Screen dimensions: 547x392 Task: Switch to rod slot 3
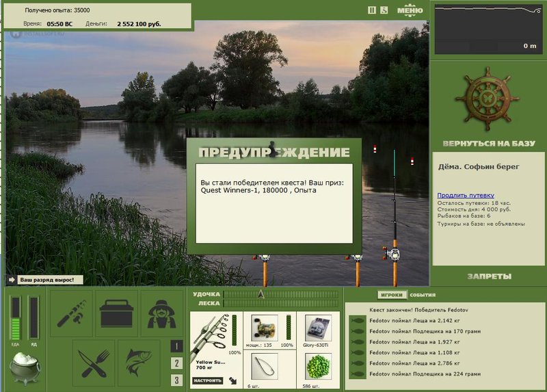tap(176, 380)
